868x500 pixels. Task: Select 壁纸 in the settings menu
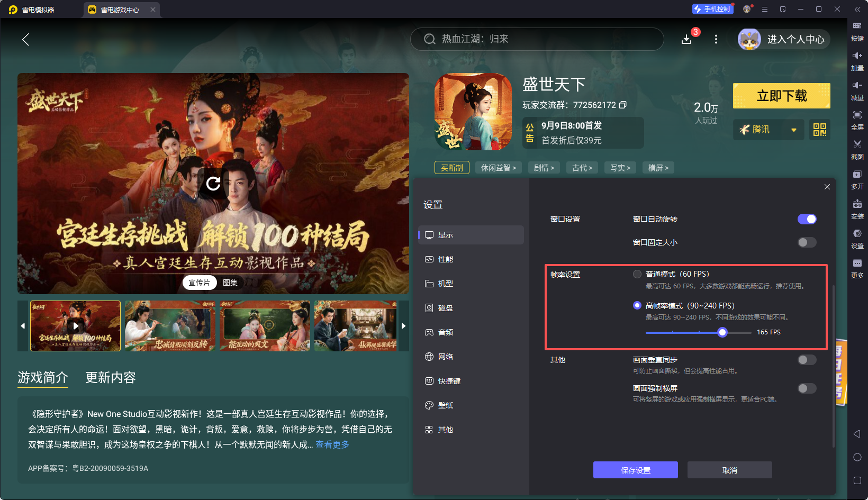pos(471,405)
